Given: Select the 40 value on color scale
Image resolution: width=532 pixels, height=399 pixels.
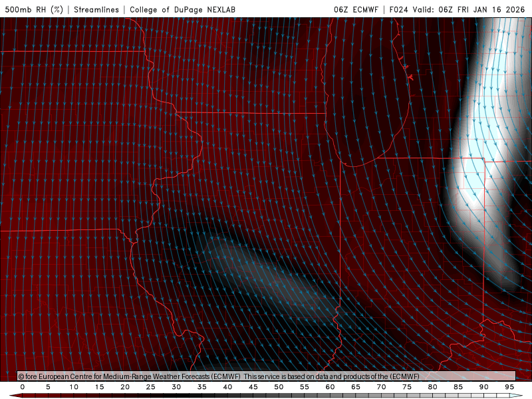Looking at the screenshot, I should (227, 387).
